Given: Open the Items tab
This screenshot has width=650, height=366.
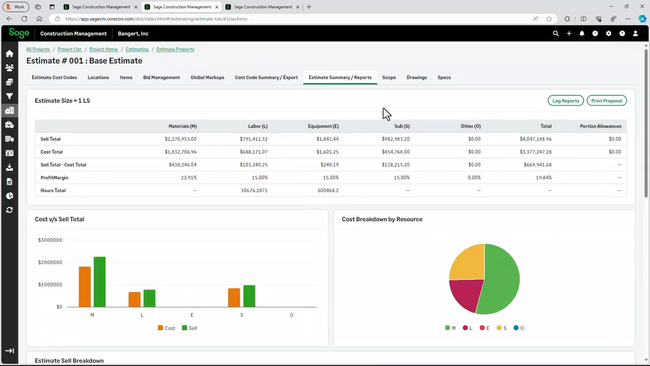Looking at the screenshot, I should coord(126,78).
